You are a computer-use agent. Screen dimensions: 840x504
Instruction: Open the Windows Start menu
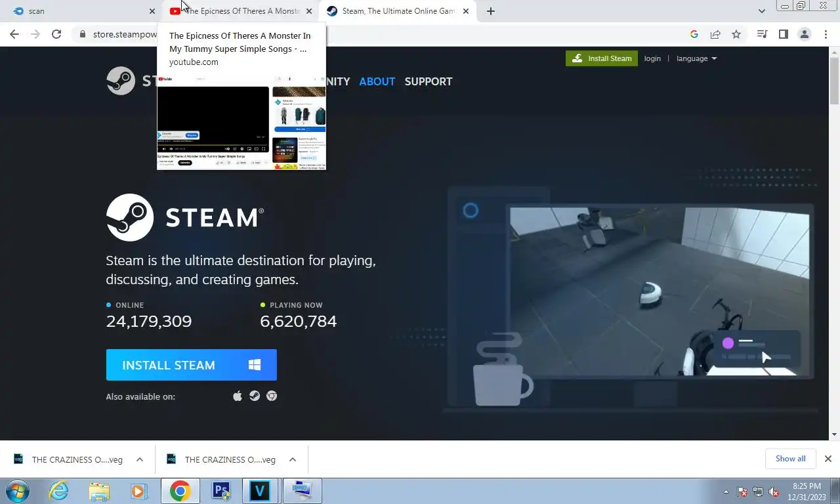tap(17, 491)
